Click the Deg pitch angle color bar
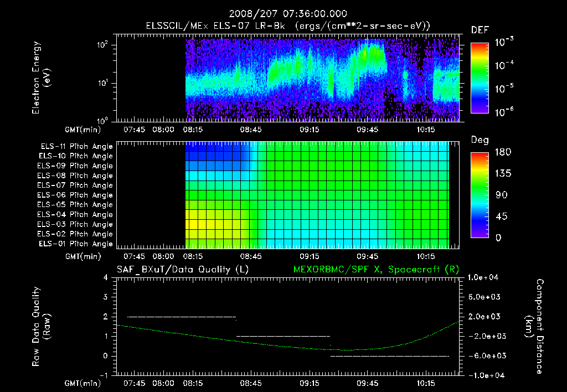This screenshot has height=392, width=567. pyautogui.click(x=480, y=195)
